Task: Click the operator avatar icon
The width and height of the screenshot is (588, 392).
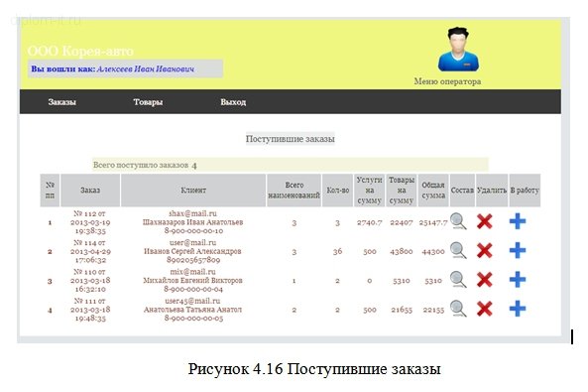Action: (x=458, y=50)
